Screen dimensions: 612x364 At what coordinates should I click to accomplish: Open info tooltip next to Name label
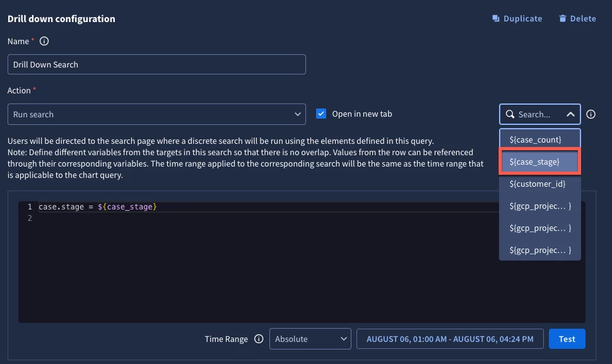44,41
